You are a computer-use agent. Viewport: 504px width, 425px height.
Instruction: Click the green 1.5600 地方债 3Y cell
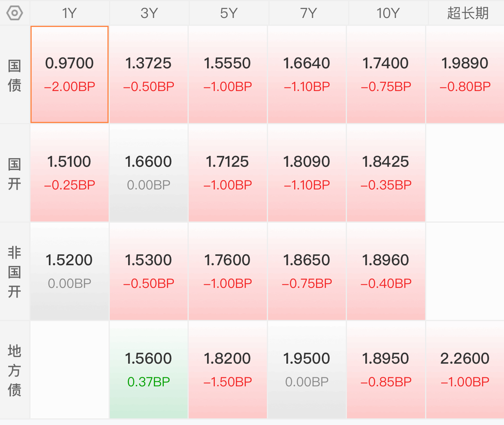pyautogui.click(x=149, y=370)
